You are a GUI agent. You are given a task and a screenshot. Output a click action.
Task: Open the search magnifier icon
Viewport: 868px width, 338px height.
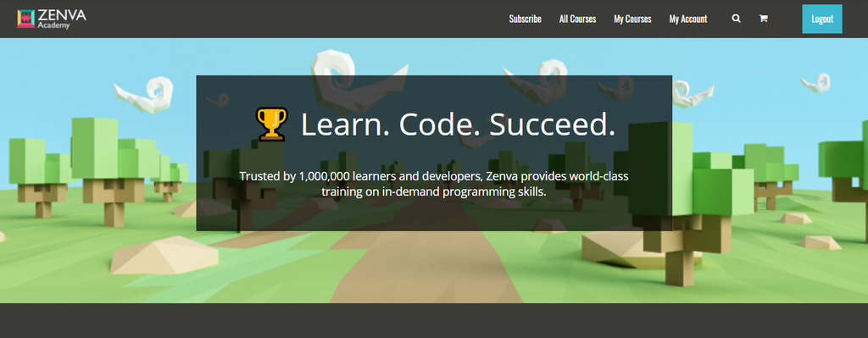737,19
